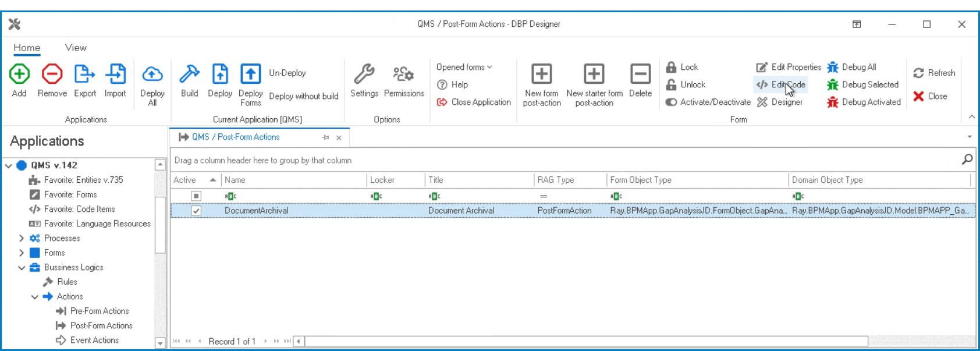Add a new application

(x=19, y=81)
